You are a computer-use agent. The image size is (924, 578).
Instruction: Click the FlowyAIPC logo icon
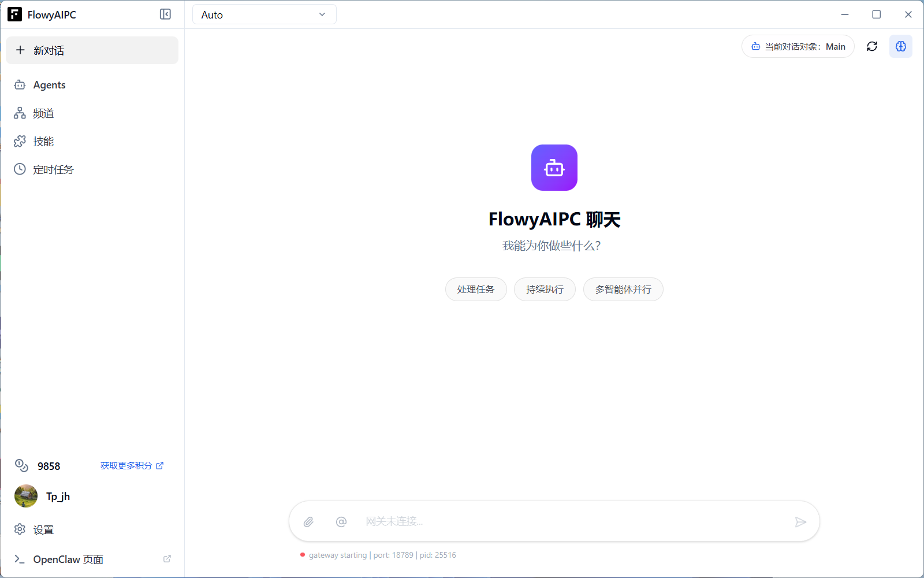(14, 14)
